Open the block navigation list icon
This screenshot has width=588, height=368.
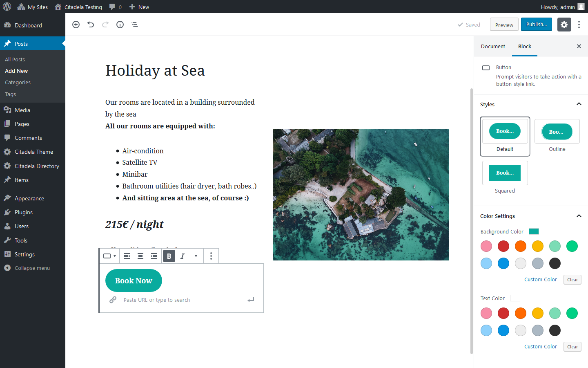pyautogui.click(x=135, y=25)
